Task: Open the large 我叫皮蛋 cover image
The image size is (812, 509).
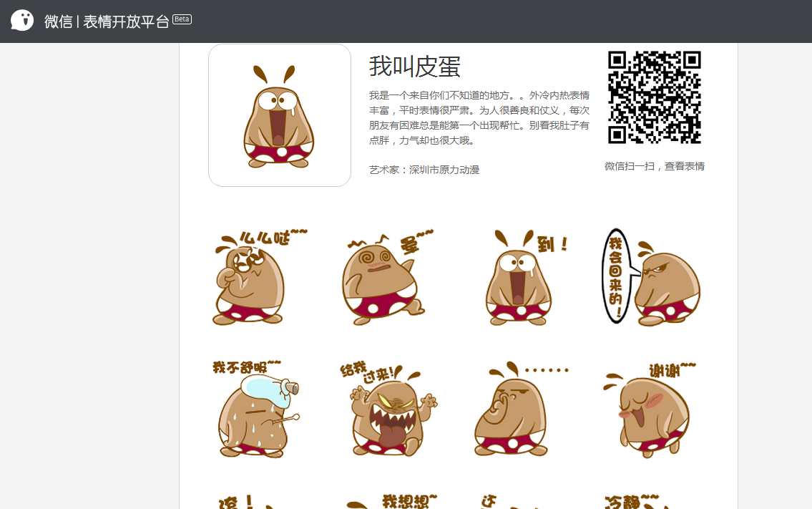Action: pos(280,115)
